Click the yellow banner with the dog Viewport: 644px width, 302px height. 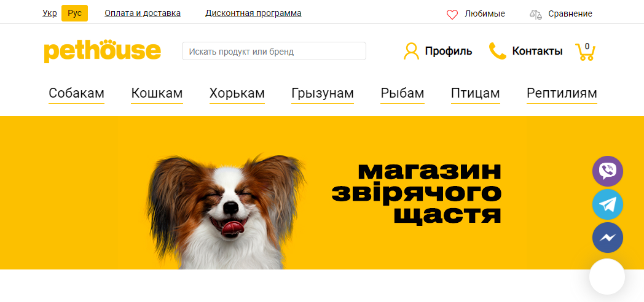coord(322,193)
